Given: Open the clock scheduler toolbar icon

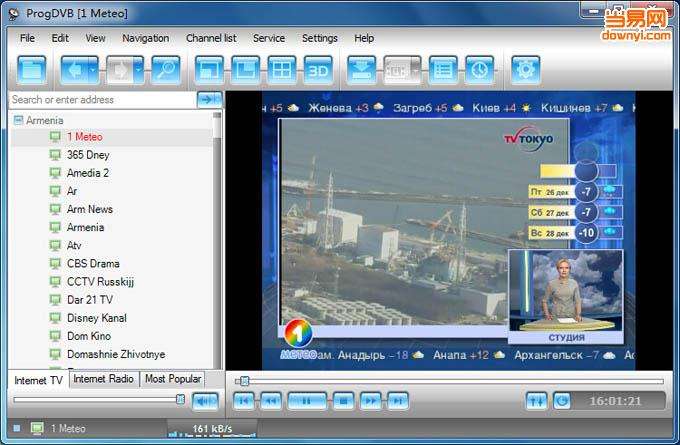Looking at the screenshot, I should pyautogui.click(x=480, y=70).
